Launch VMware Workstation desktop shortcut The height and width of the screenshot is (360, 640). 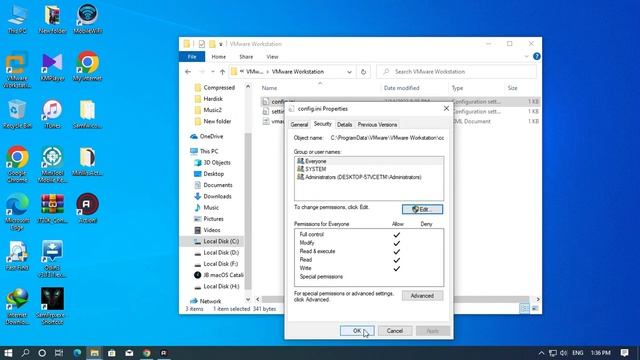point(17,70)
